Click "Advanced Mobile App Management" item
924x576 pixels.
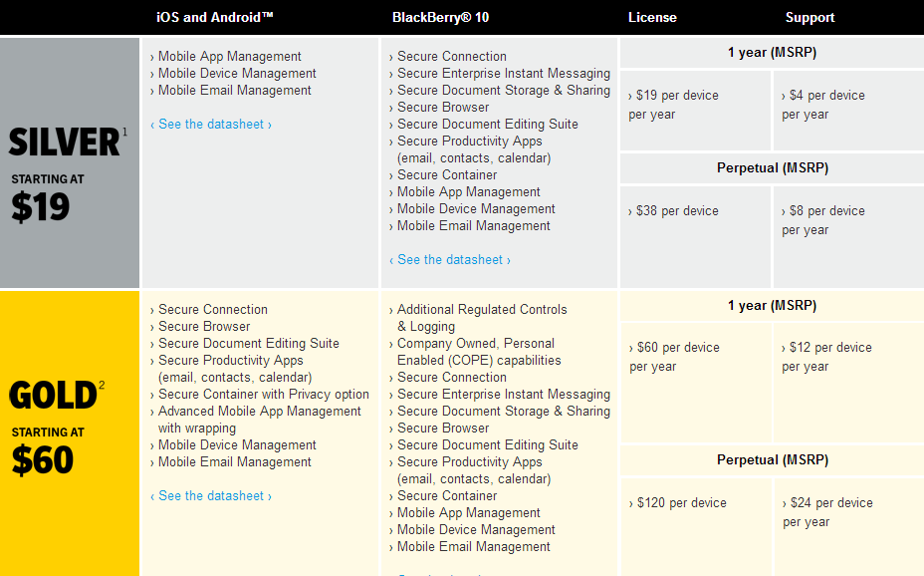tap(259, 412)
